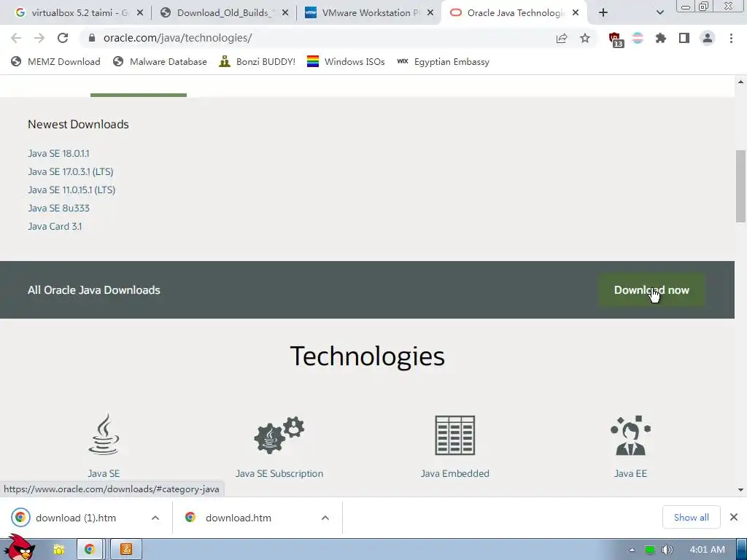The image size is (747, 560).
Task: Click the striped circle extension icon
Action: point(638,38)
